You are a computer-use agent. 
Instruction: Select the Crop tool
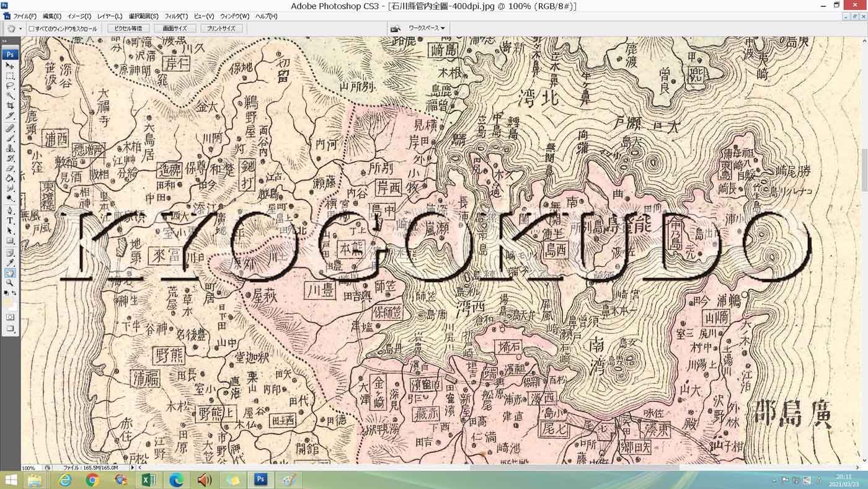tap(10, 106)
